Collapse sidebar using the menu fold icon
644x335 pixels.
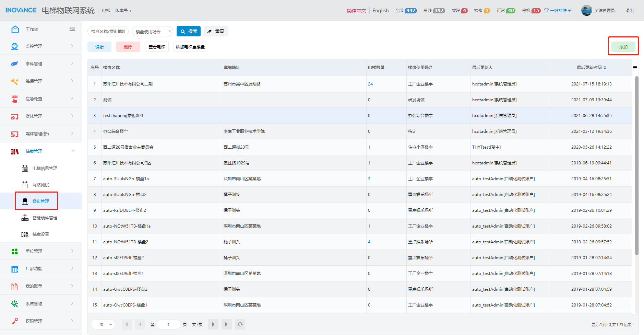click(x=72, y=29)
